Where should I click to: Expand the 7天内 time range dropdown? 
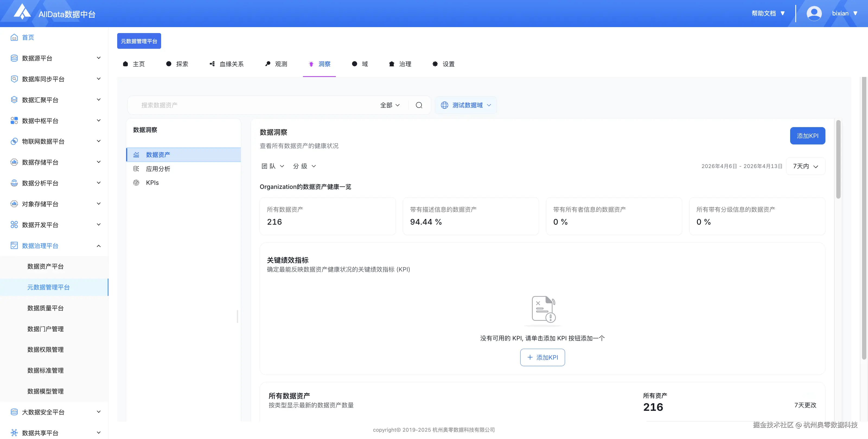tap(805, 166)
